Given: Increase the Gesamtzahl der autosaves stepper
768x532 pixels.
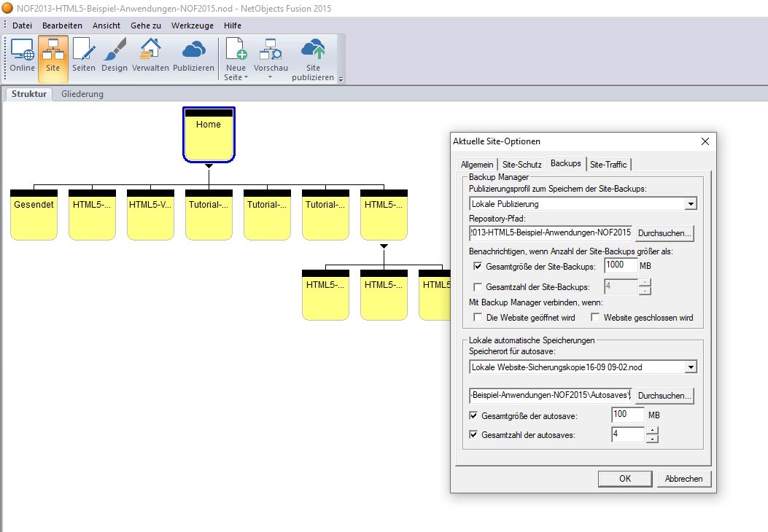Looking at the screenshot, I should (x=652, y=431).
